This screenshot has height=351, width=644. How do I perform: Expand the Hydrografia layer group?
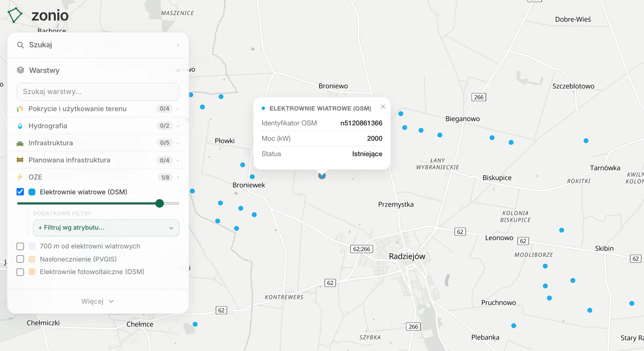(x=178, y=126)
